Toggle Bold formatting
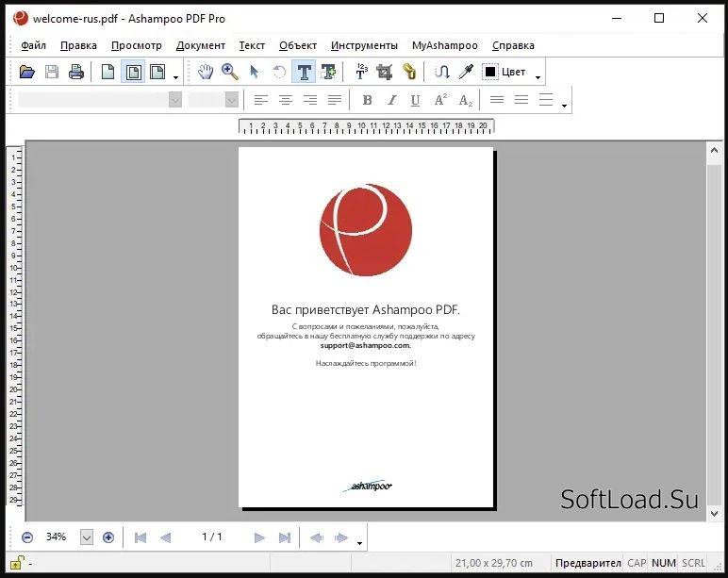Viewport: 728px width, 578px height. click(367, 100)
